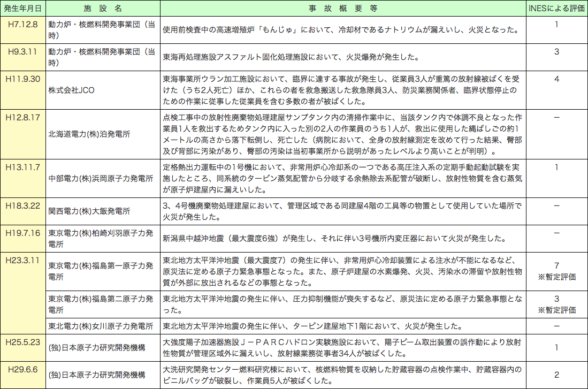Click the dash rating in H18.3.22 row

point(556,205)
